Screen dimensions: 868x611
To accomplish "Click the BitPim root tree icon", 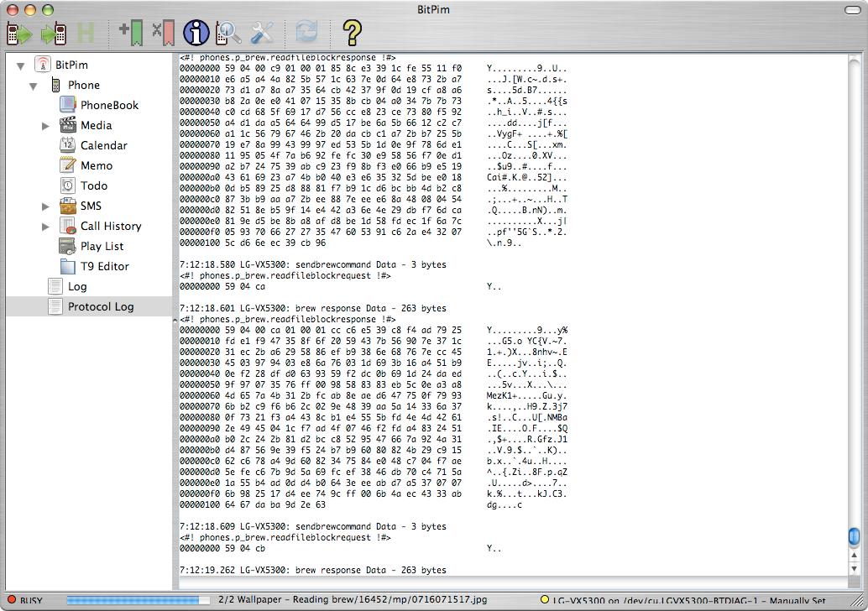I will [x=43, y=64].
